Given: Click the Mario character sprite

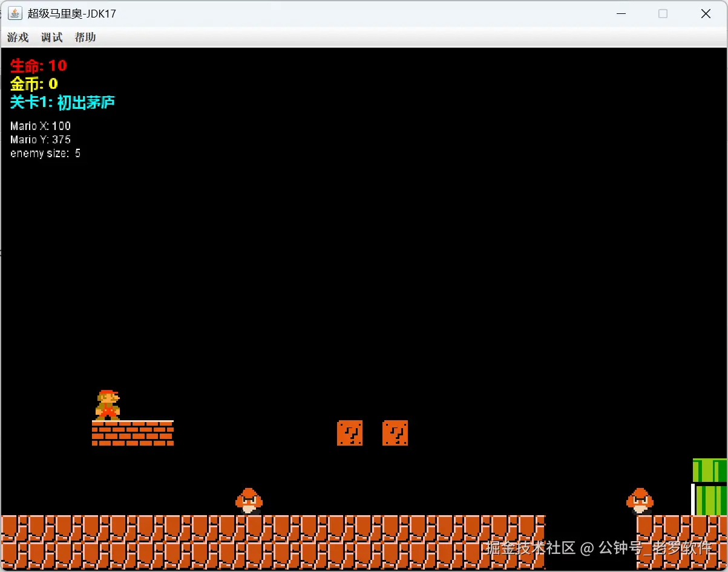Looking at the screenshot, I should [x=108, y=405].
